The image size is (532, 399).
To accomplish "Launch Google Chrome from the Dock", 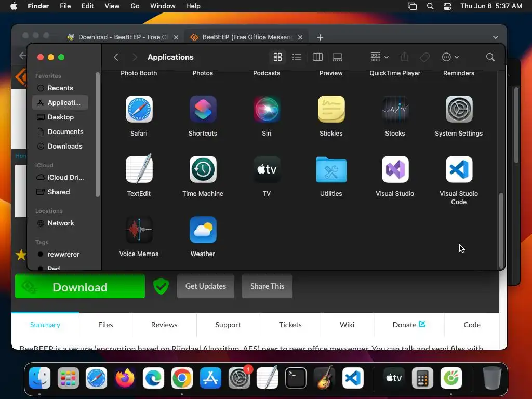I will (x=182, y=378).
